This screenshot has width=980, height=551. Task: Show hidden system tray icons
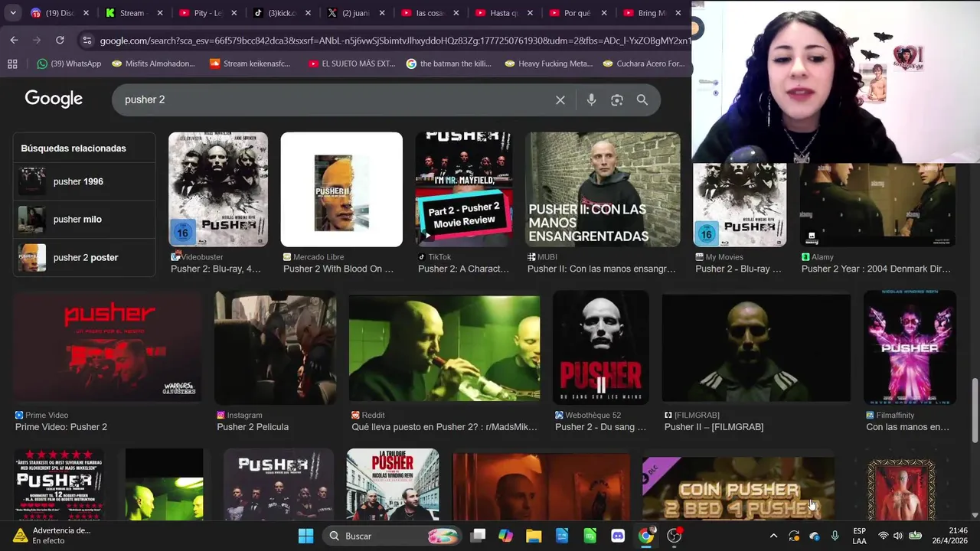(x=773, y=536)
